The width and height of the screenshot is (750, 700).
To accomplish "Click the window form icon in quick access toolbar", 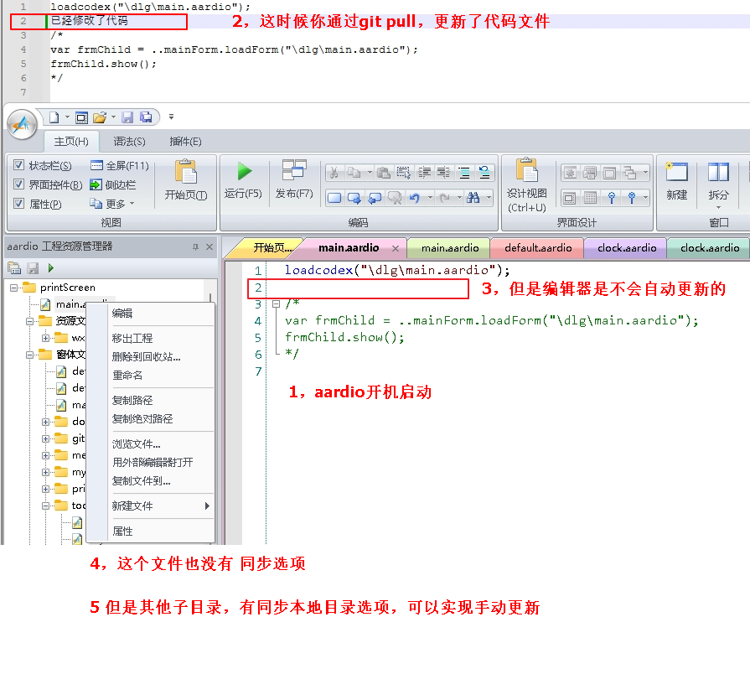I will tap(82, 117).
